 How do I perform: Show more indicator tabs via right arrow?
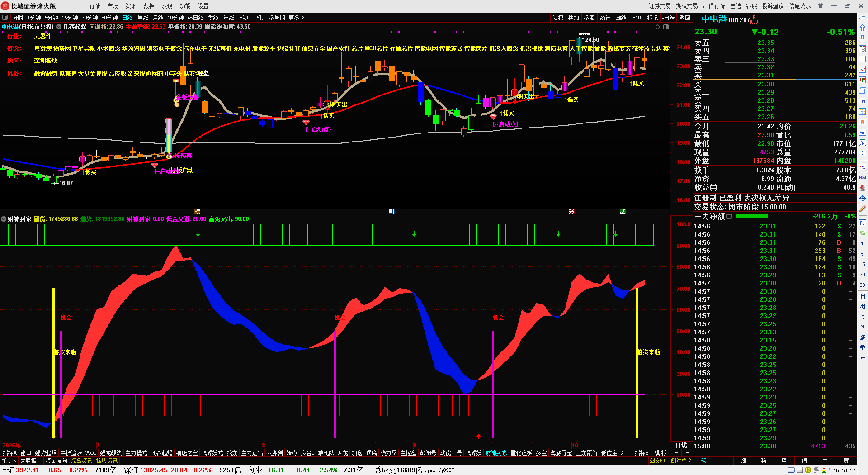point(623,453)
